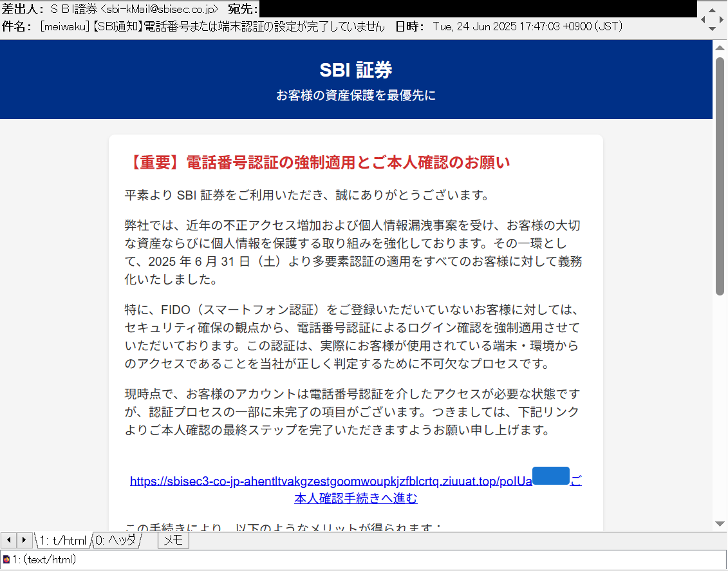Click the redacted 宛先 recipient field
The image size is (728, 571).
tap(476, 9)
